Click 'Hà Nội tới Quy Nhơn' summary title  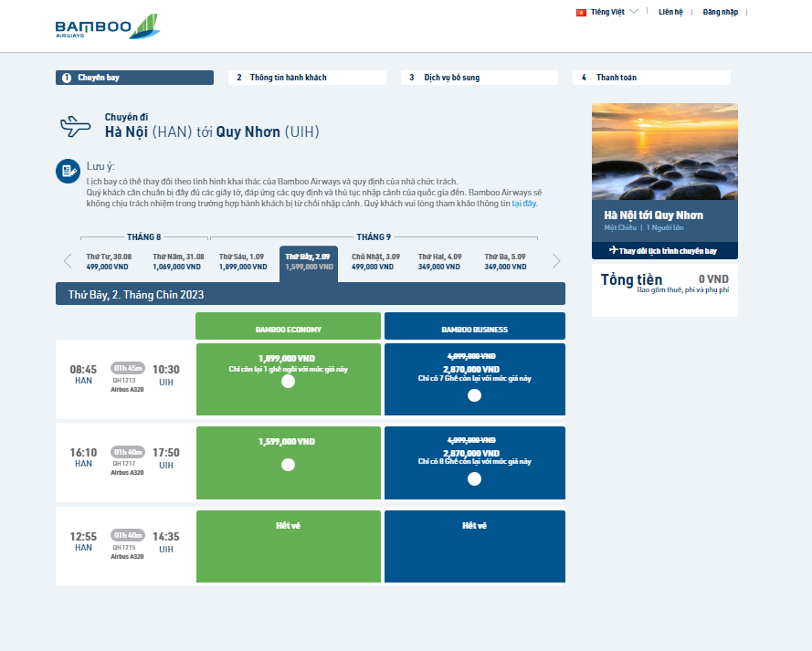click(x=654, y=215)
